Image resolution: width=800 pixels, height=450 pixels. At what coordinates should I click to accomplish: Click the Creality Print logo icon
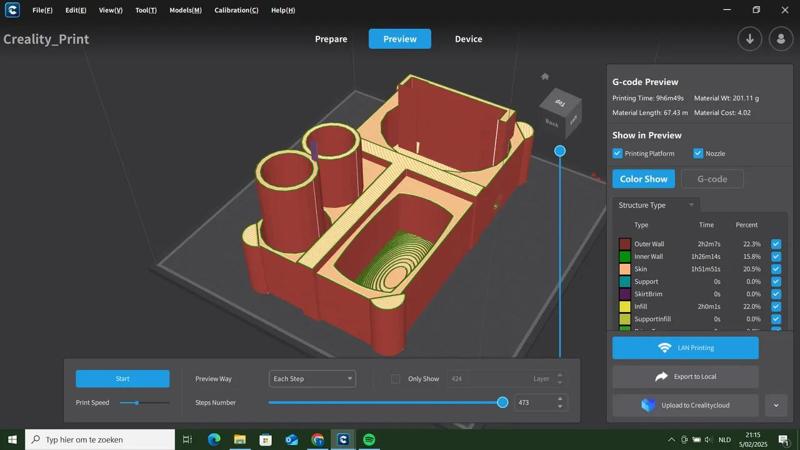point(12,10)
